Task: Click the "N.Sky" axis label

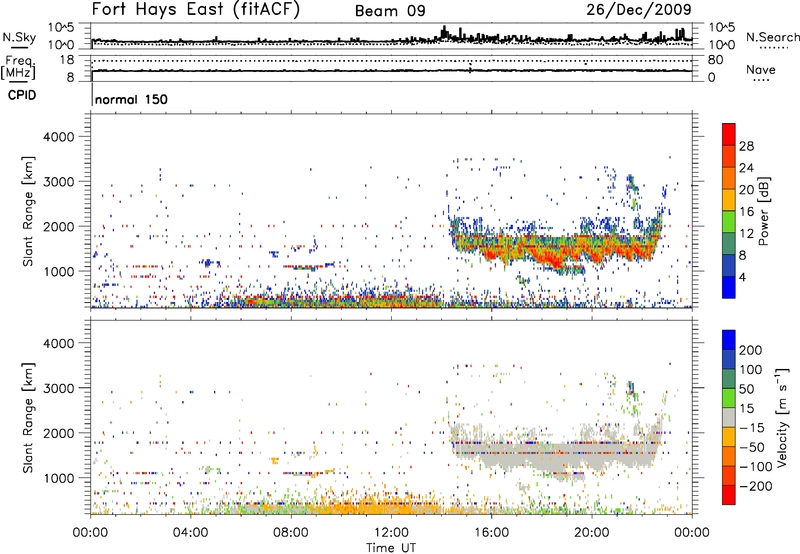Action: coord(19,37)
